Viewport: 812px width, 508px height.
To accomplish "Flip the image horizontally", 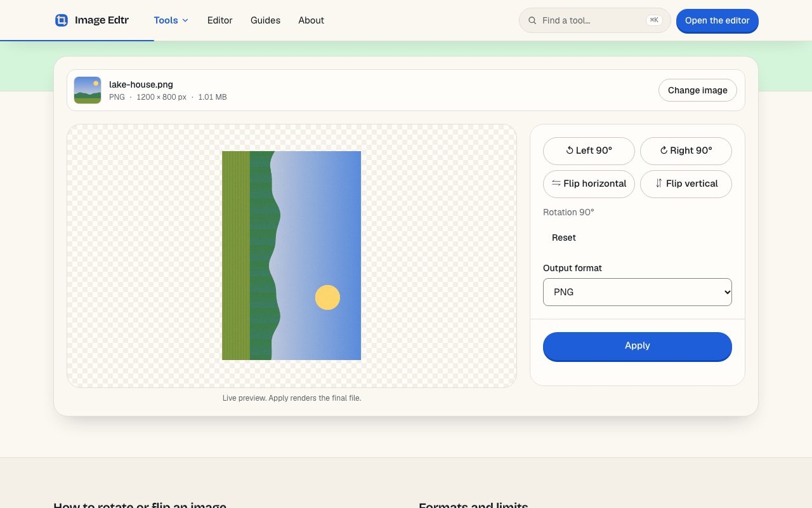I will [589, 184].
